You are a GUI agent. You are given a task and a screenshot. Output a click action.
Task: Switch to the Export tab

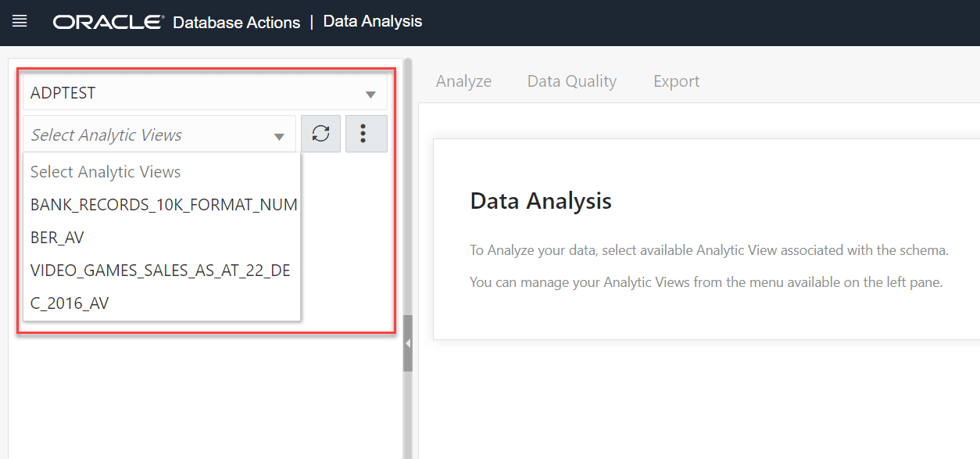676,81
